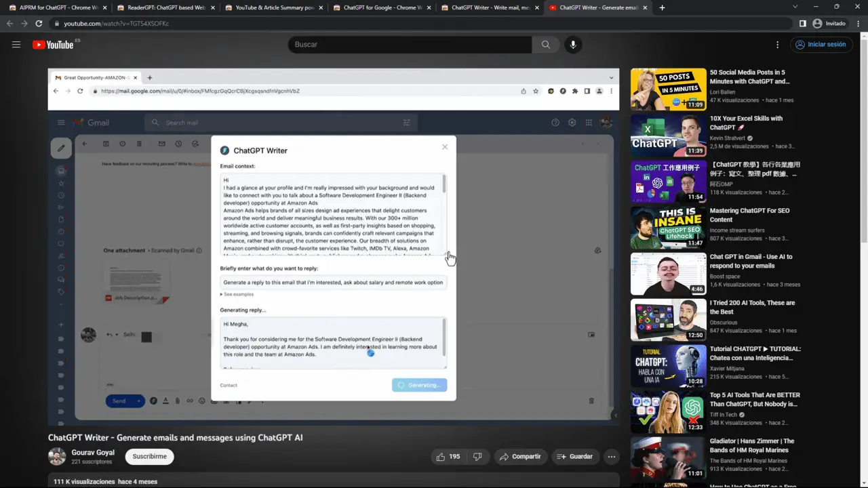Play 50 Social Media Posts video thumbnail
868x488 pixels.
668,89
